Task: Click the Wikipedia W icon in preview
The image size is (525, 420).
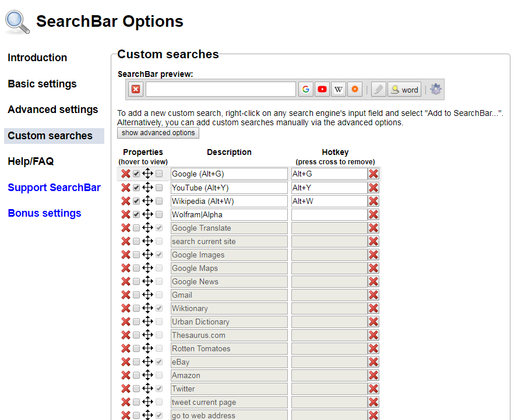Action: (339, 89)
